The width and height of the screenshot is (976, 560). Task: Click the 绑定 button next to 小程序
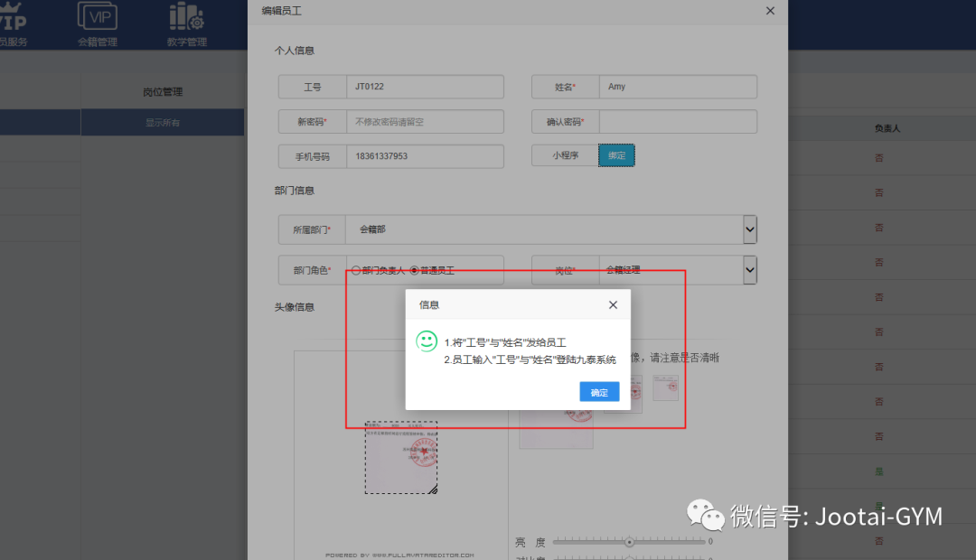[x=616, y=155]
